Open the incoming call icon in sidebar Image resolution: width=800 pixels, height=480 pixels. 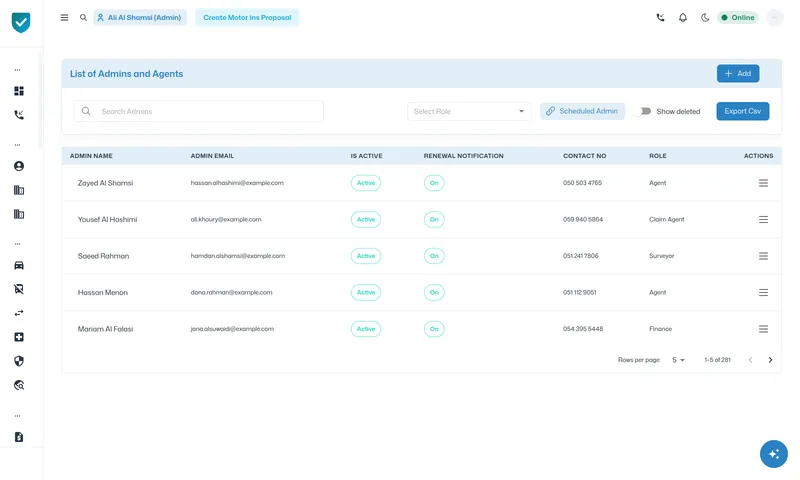pos(19,115)
